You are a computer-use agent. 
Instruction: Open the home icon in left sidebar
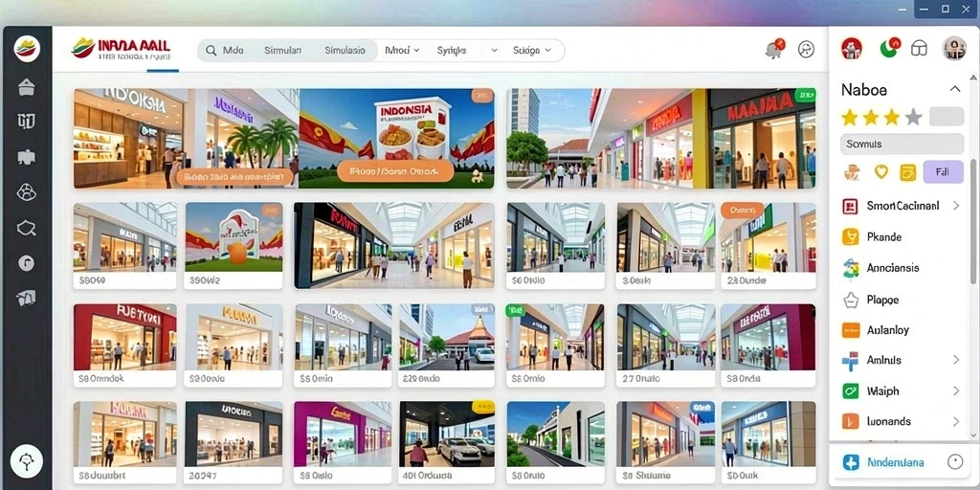(26, 87)
